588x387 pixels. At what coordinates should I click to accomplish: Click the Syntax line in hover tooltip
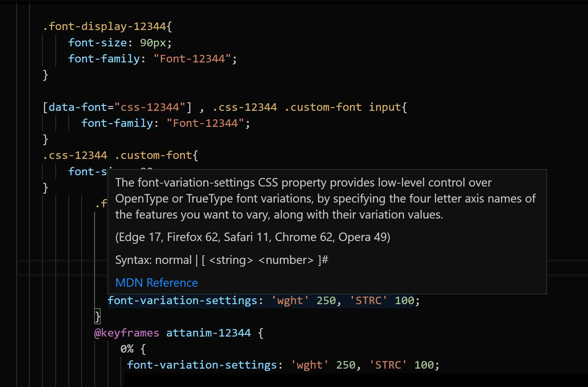(x=222, y=260)
